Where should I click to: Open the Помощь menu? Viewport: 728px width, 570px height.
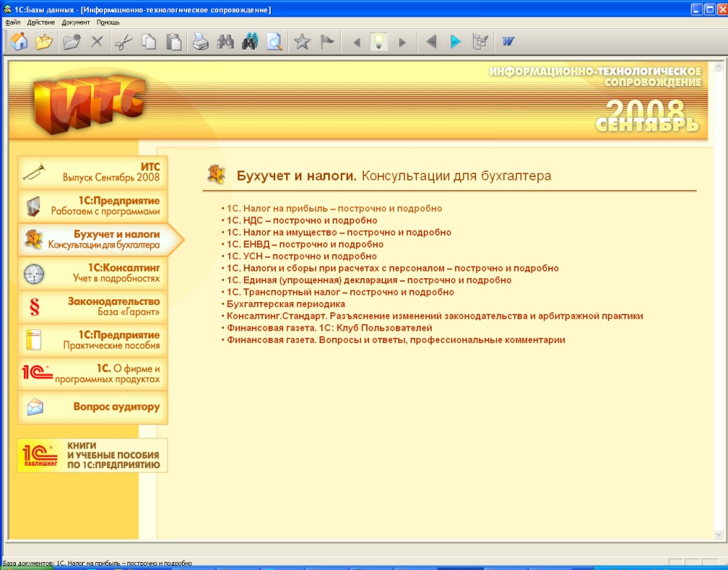(x=108, y=23)
